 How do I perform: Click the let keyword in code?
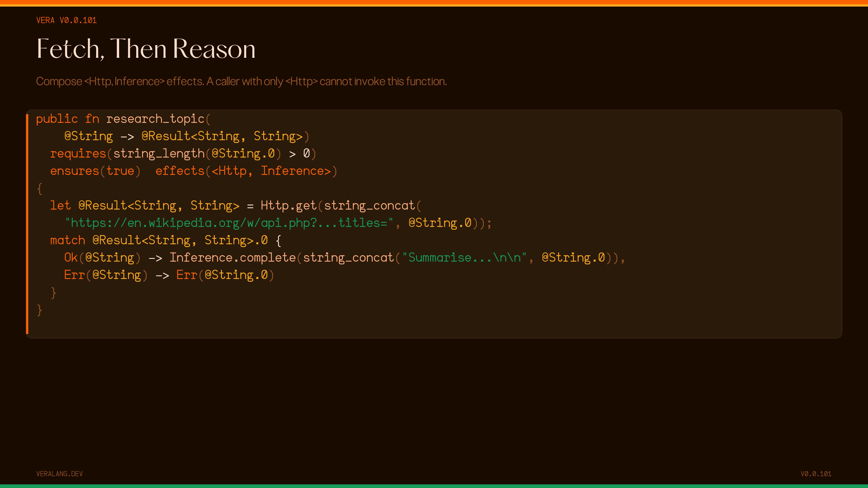point(60,205)
